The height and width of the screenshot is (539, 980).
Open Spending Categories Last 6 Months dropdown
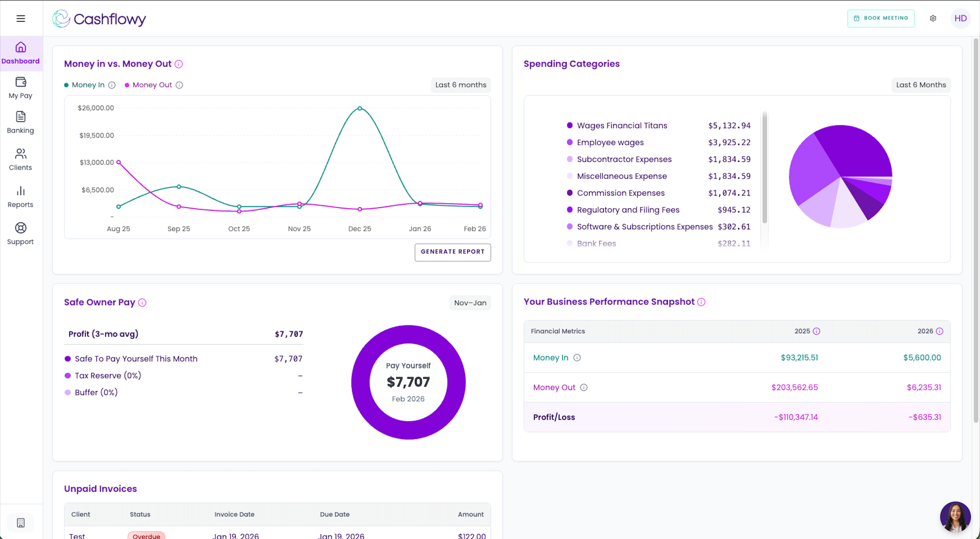921,85
